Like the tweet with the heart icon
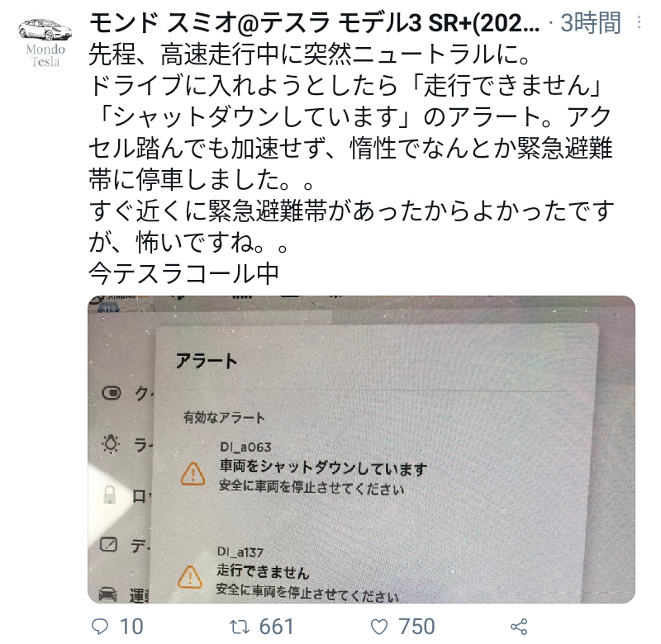The image size is (661, 644). [x=379, y=627]
